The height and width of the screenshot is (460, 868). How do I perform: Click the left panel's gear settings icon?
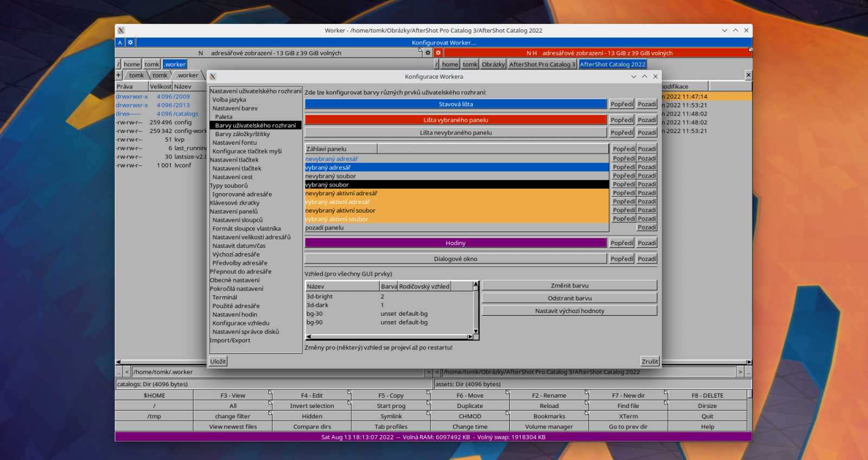[427, 53]
